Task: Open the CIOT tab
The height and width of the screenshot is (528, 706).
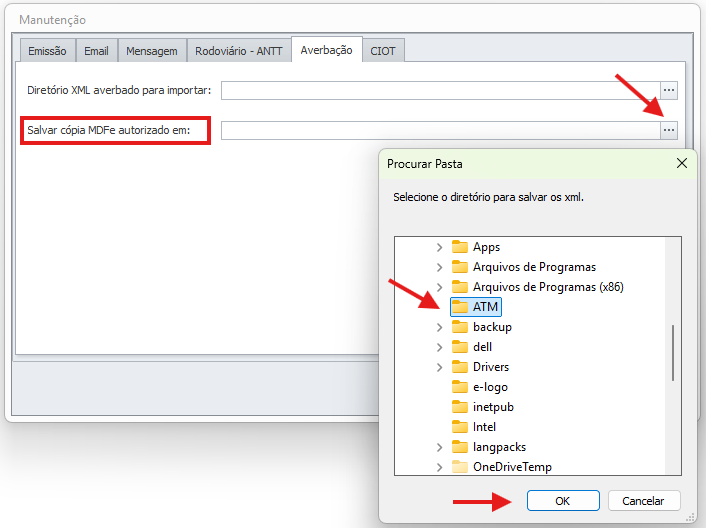Action: [x=383, y=51]
